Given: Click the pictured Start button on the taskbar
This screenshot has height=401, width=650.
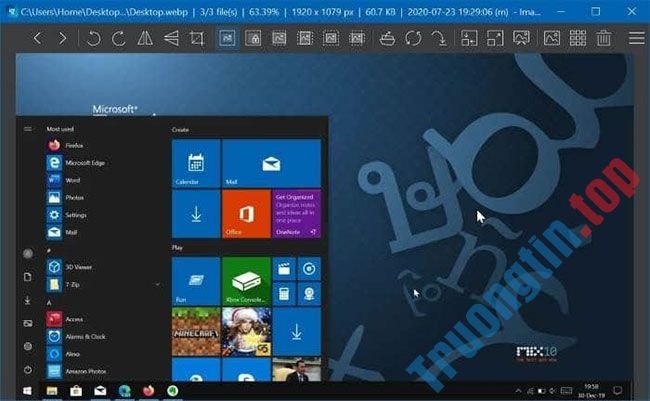Looking at the screenshot, I should (27, 391).
